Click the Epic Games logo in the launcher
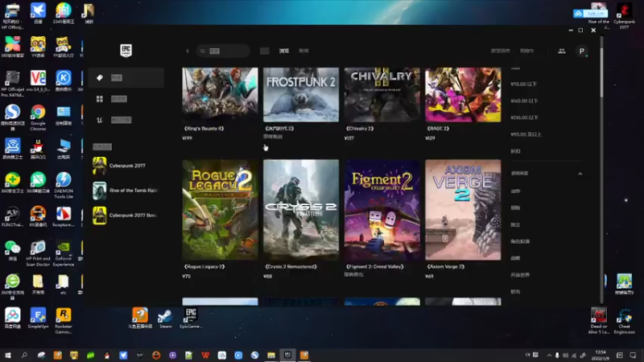644x362 pixels. coord(126,51)
